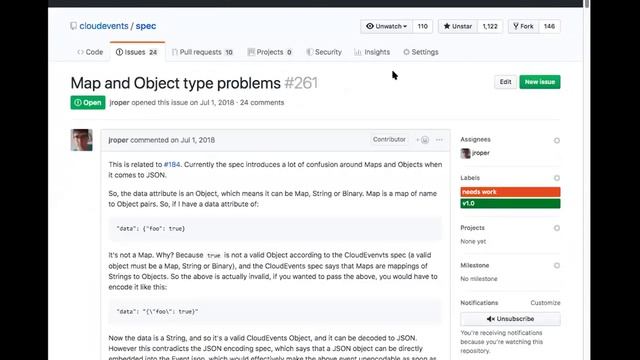This screenshot has width=640, height=360.
Task: Open the Security tab
Action: [x=324, y=52]
